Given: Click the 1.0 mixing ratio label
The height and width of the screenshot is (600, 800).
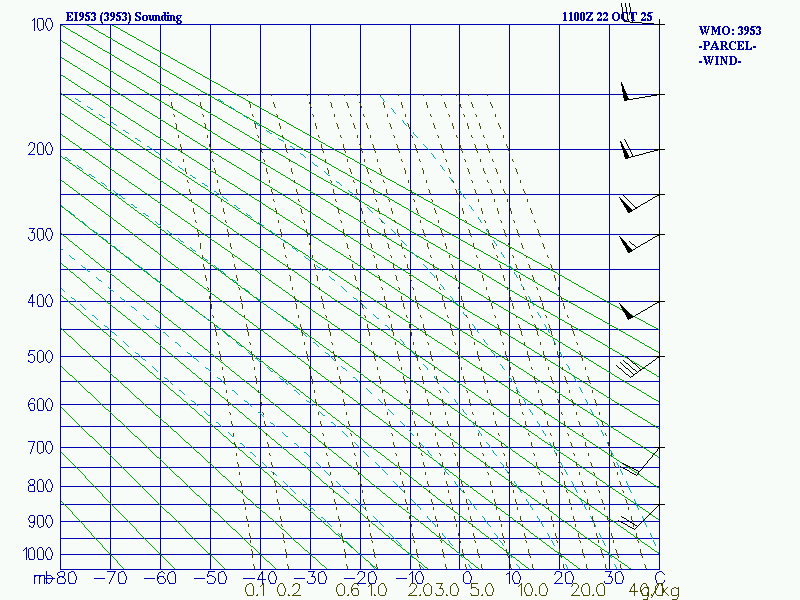Looking at the screenshot, I should (378, 590).
